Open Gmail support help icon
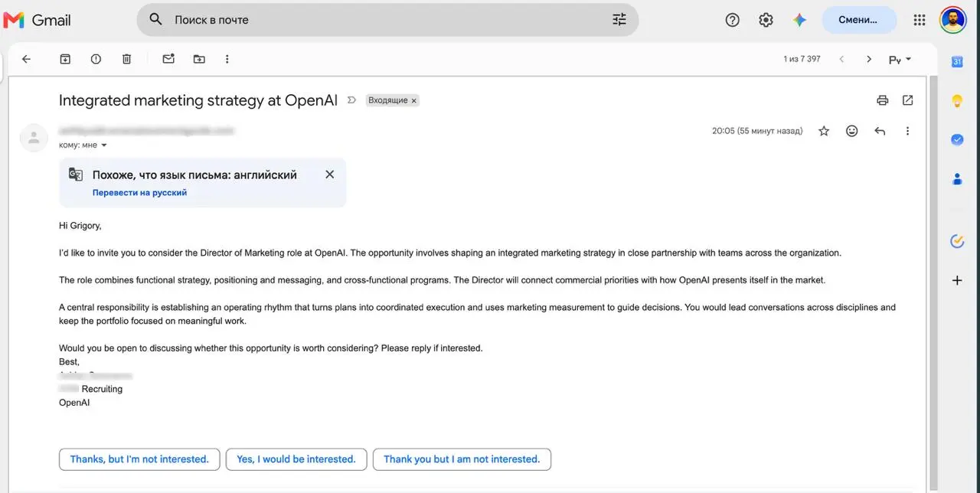 (x=733, y=21)
